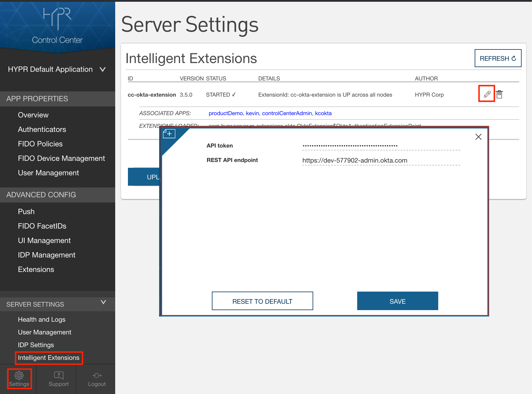The height and width of the screenshot is (394, 532).
Task: Go to IDP Settings
Action: (36, 345)
